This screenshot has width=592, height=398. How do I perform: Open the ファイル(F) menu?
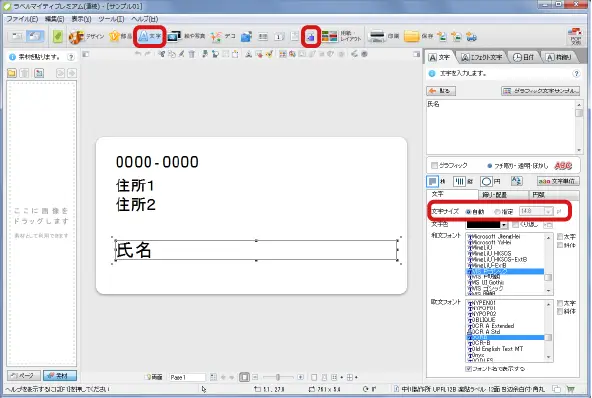click(22, 19)
